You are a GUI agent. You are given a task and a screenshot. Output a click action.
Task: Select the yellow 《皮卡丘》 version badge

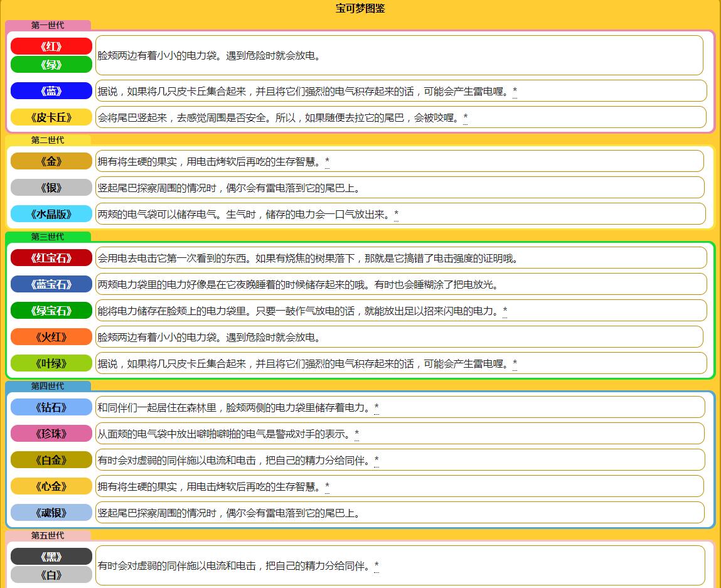coord(51,117)
